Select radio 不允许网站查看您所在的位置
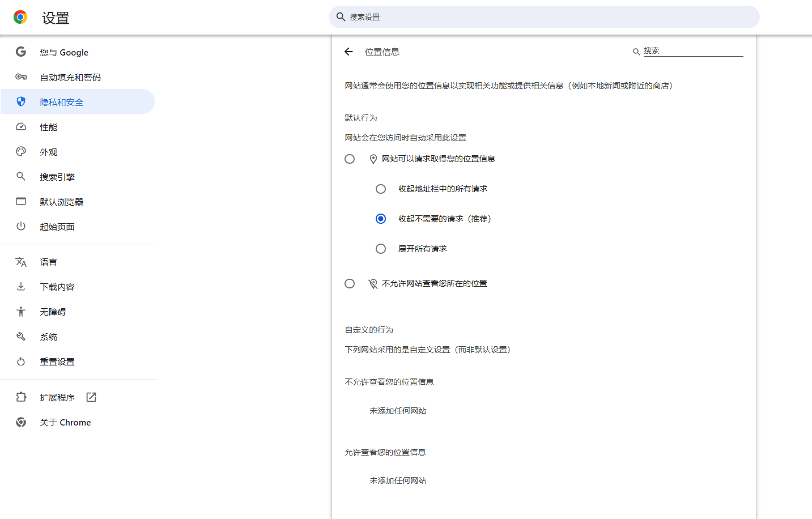The image size is (812, 519). [350, 283]
